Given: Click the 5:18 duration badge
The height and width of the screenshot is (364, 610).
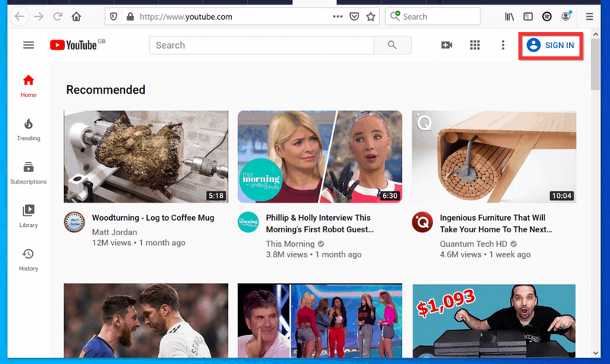Looking at the screenshot, I should pyautogui.click(x=216, y=196).
